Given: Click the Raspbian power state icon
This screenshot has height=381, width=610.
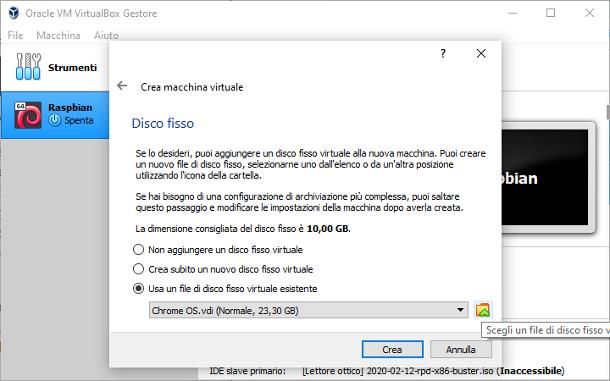Looking at the screenshot, I should pos(55,120).
